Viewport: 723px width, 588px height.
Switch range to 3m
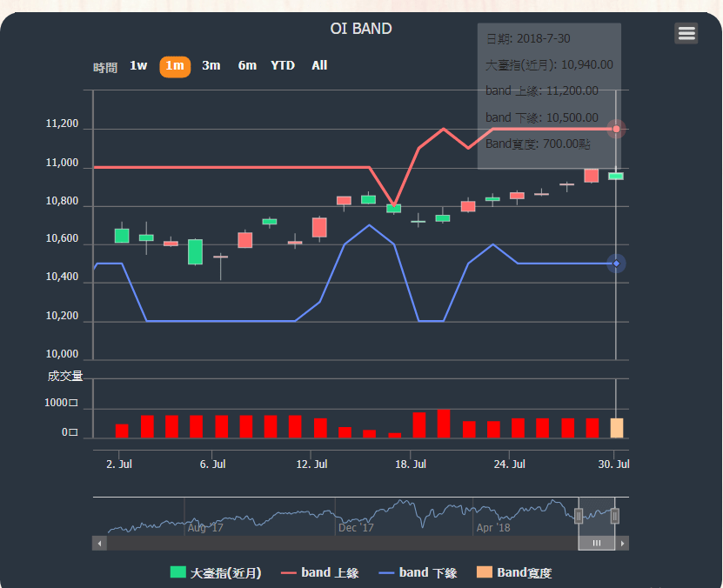click(x=211, y=66)
